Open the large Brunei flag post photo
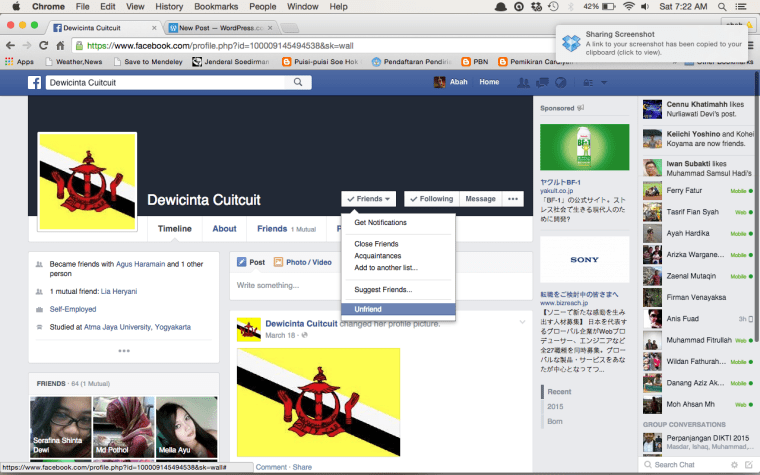 (318, 402)
